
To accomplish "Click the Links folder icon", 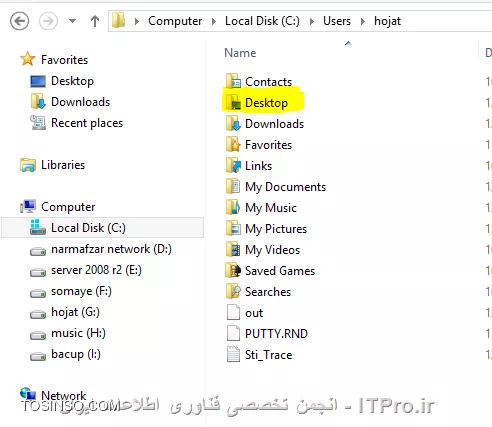I will [233, 165].
